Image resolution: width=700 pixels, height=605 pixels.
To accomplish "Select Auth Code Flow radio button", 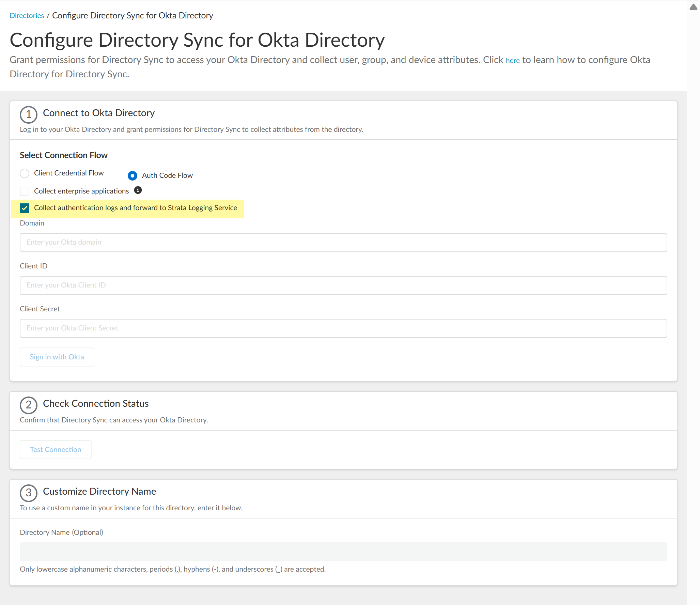I will tap(133, 175).
